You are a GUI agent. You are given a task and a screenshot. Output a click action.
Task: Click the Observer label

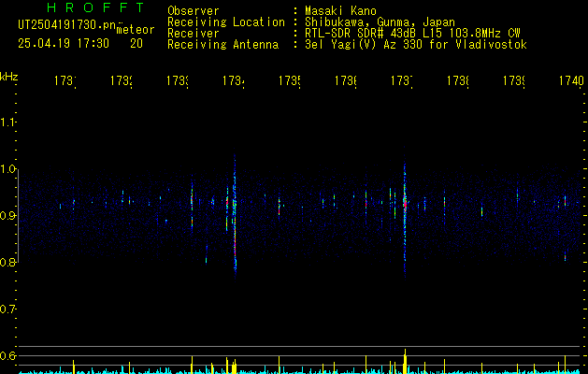click(194, 11)
